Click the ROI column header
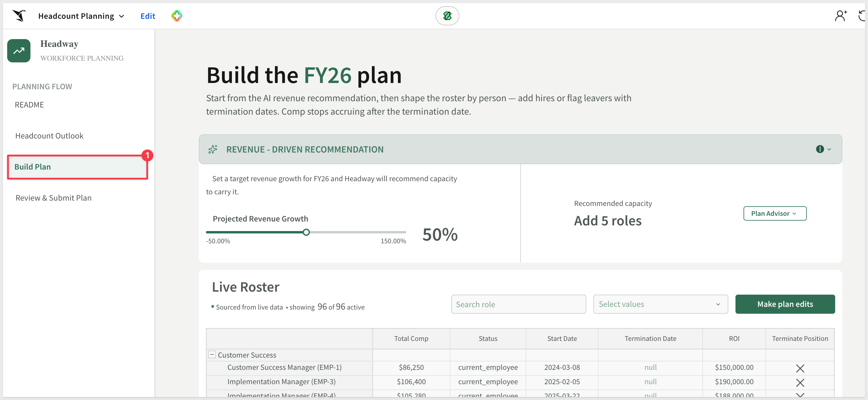The image size is (868, 400). 734,339
